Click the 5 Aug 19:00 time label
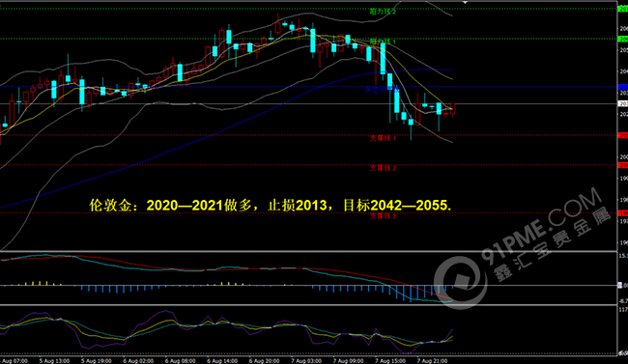Image resolution: width=628 pixels, height=364 pixels. pyautogui.click(x=97, y=361)
